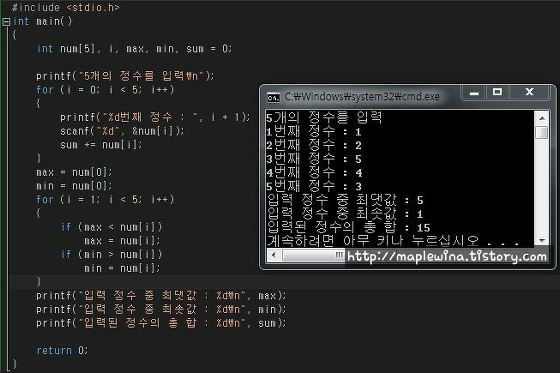Image resolution: width=560 pixels, height=373 pixels.
Task: Click the console vertical scrollbar down arrow
Action: [x=542, y=240]
